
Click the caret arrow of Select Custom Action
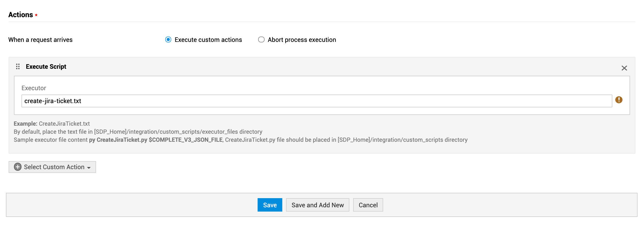click(89, 168)
